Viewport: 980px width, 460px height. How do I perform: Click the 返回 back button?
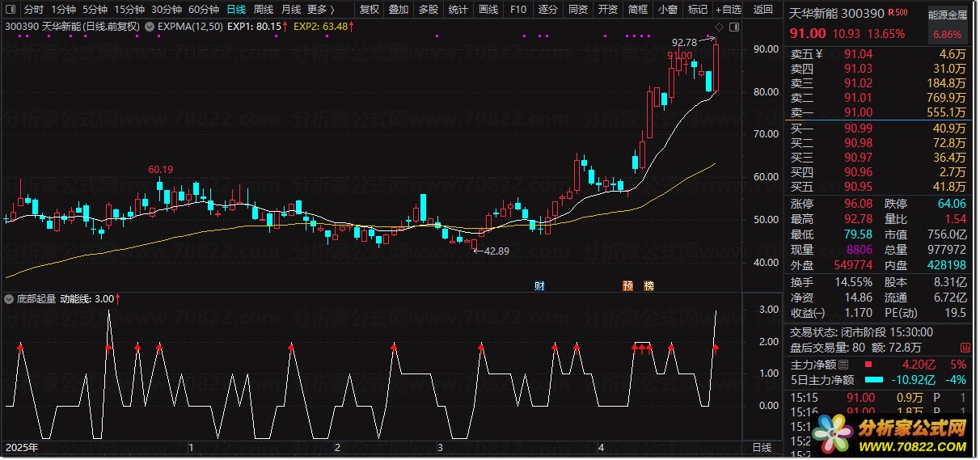pyautogui.click(x=763, y=10)
